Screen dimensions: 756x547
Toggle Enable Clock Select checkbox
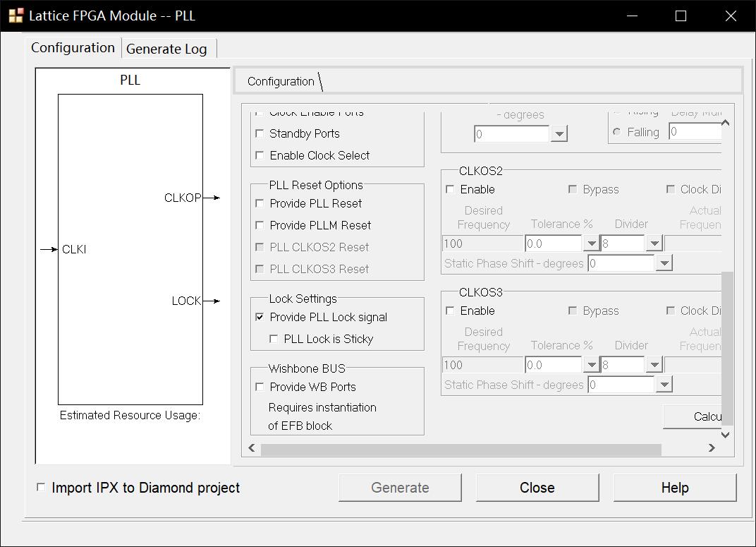click(260, 155)
